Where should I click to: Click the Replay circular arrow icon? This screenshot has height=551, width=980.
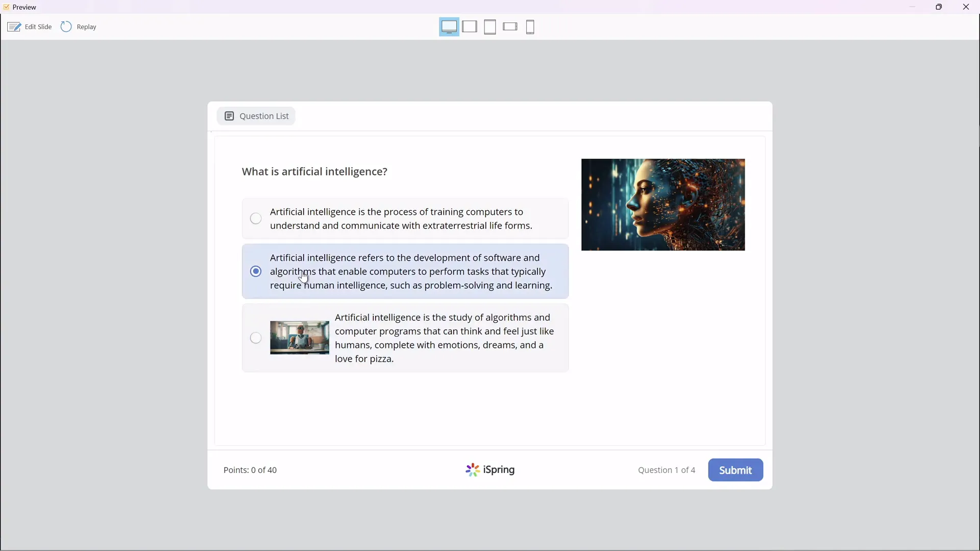[65, 27]
